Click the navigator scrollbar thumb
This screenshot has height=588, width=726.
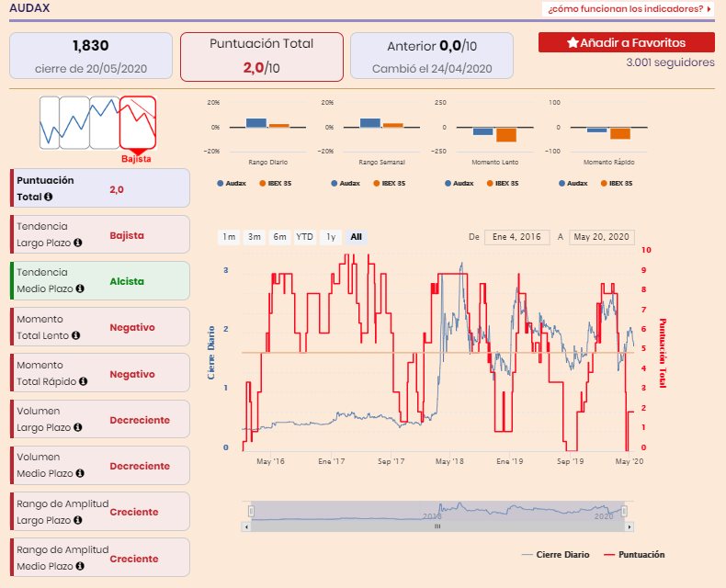click(x=437, y=526)
